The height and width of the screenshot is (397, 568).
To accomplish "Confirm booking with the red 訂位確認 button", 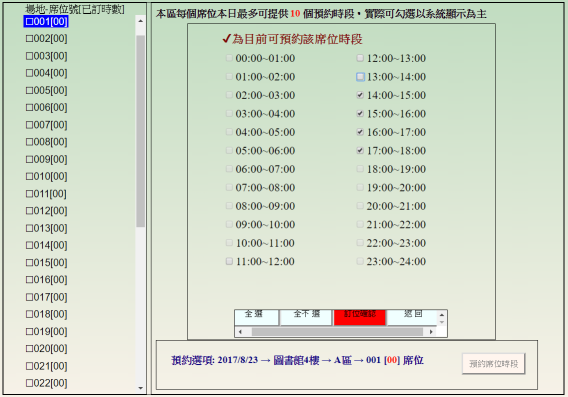I will 359,317.
